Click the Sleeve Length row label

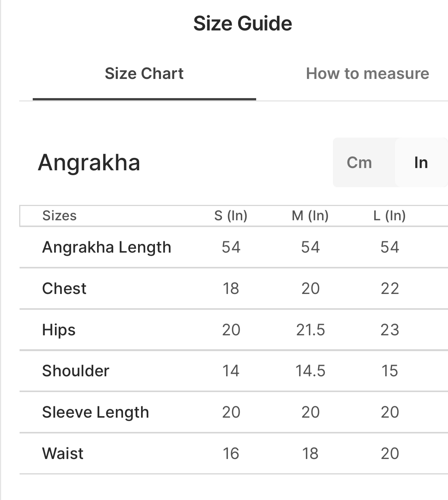pos(96,412)
